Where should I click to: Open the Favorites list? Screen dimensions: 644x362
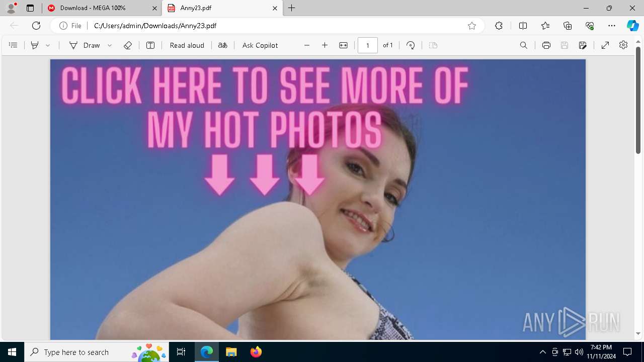pos(545,26)
